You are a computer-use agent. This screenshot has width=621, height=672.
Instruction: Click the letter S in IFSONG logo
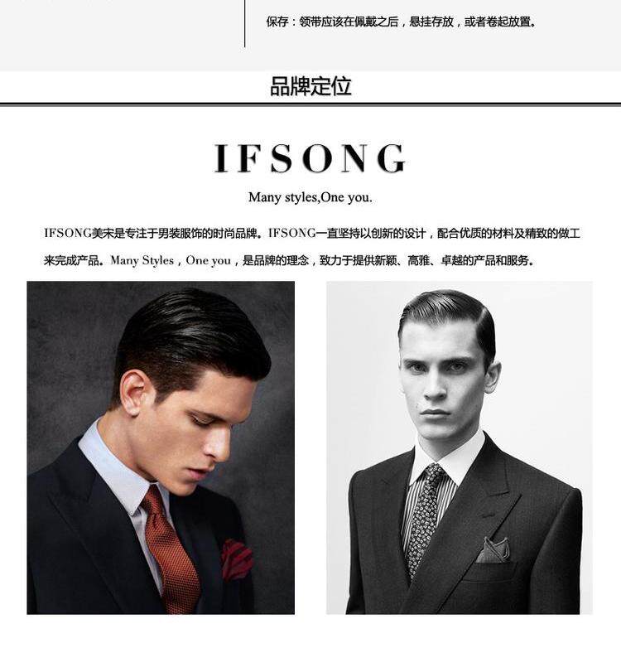282,158
